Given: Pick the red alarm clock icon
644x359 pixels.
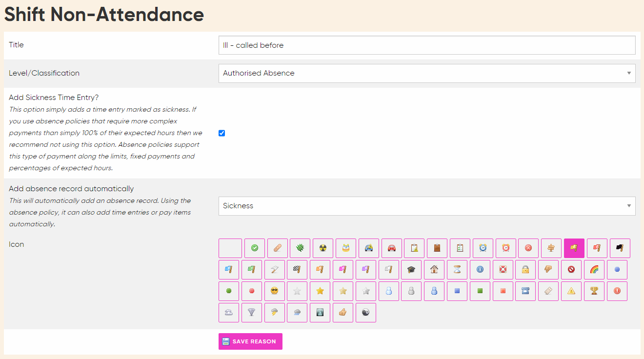Looking at the screenshot, I should point(506,248).
